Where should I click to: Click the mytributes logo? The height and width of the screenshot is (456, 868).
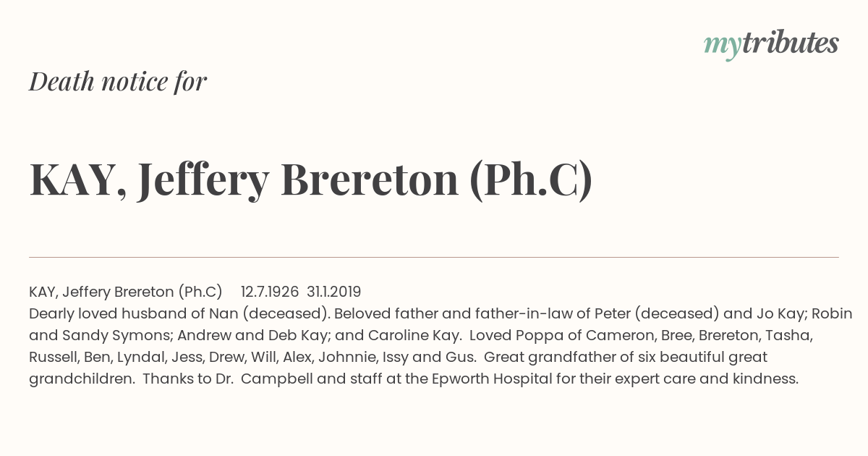point(771,45)
